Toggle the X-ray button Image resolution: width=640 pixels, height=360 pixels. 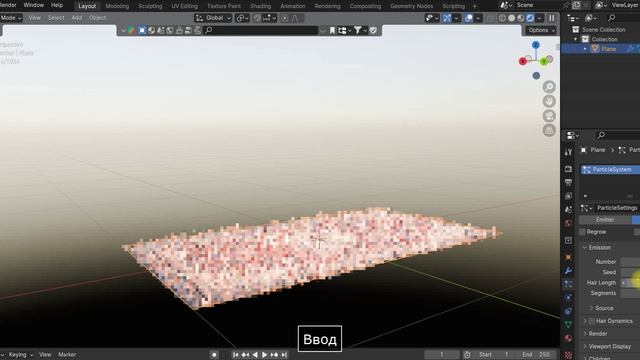tap(490, 18)
